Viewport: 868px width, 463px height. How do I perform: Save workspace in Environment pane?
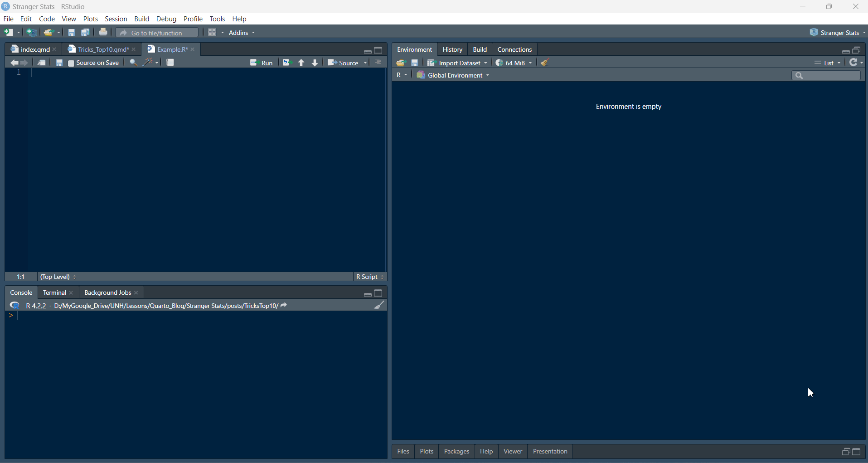pos(415,63)
